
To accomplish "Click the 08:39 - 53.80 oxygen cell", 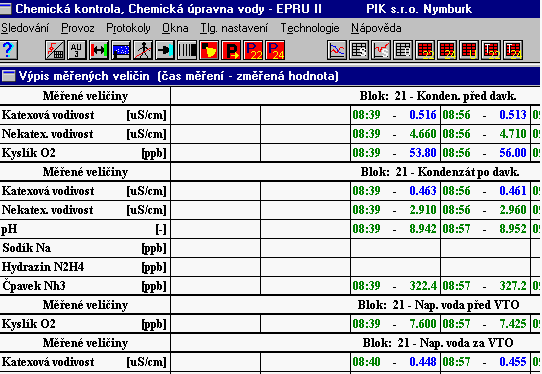I will click(x=395, y=153).
